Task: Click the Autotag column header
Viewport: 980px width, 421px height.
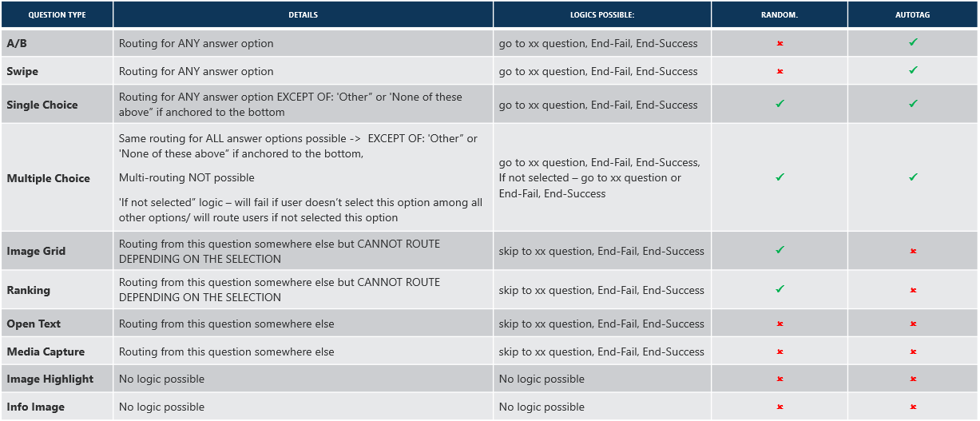Action: coord(913,15)
